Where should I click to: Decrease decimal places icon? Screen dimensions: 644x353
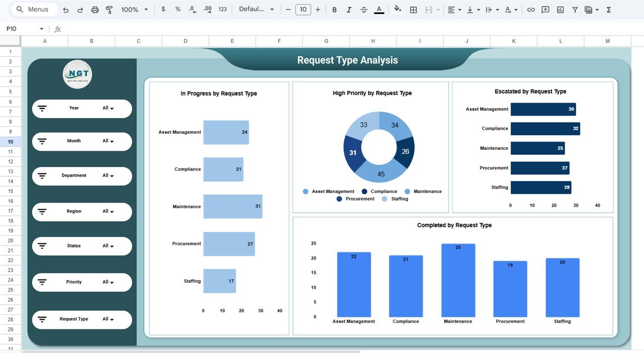[192, 10]
